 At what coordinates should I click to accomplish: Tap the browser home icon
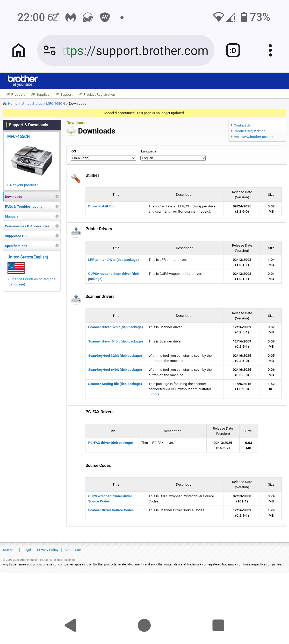[19, 50]
